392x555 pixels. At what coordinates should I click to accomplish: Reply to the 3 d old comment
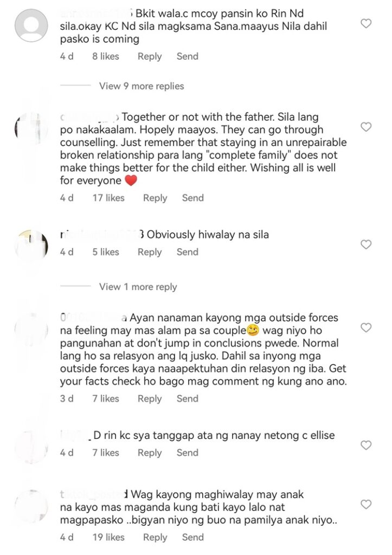[150, 399]
